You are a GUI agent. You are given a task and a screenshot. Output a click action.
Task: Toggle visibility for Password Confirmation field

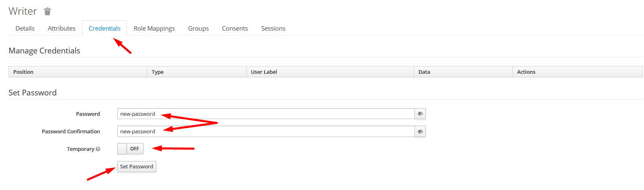pyautogui.click(x=420, y=131)
